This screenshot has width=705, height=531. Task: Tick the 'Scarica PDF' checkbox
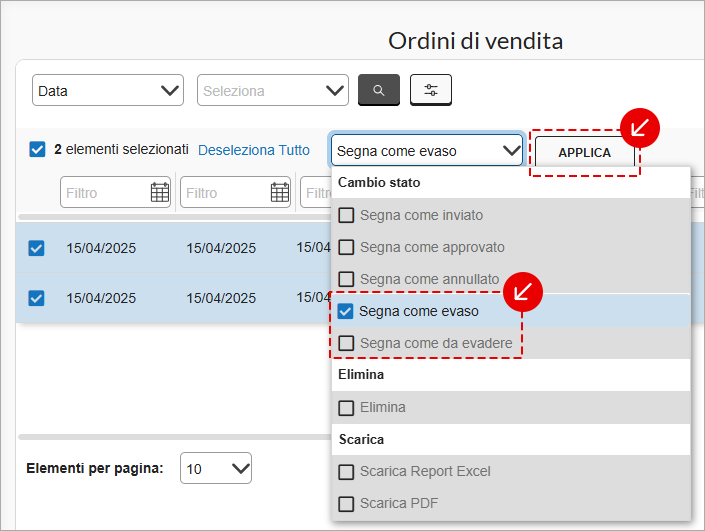pos(346,504)
